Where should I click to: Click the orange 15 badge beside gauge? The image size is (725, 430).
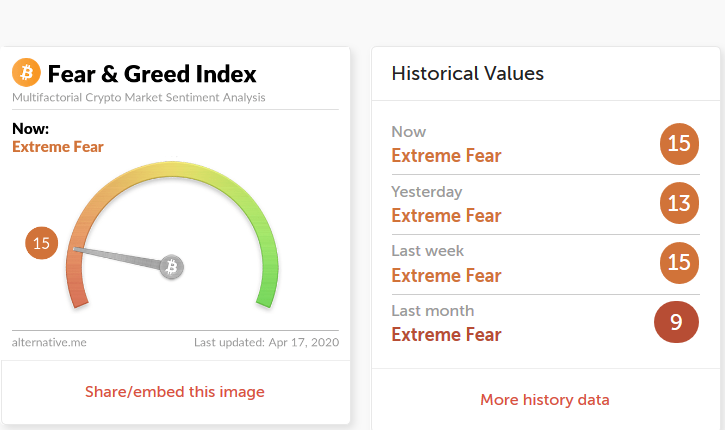[42, 243]
